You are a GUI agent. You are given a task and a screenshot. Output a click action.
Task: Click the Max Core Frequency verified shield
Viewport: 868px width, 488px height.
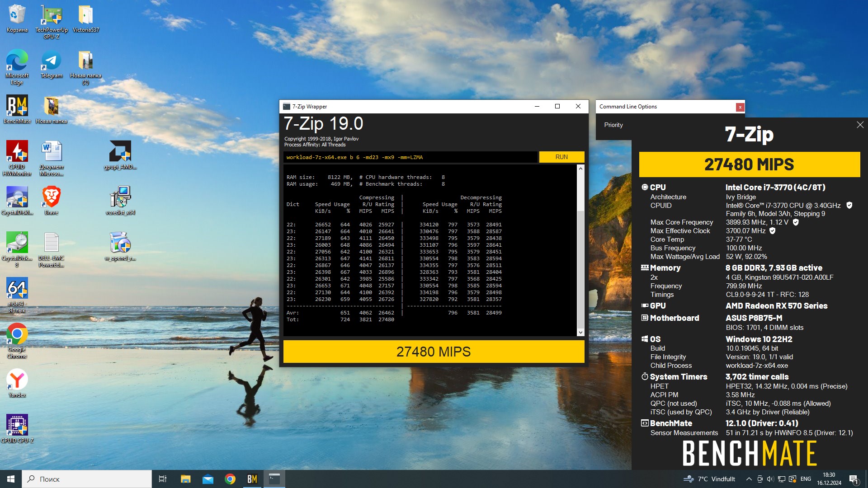coord(796,222)
